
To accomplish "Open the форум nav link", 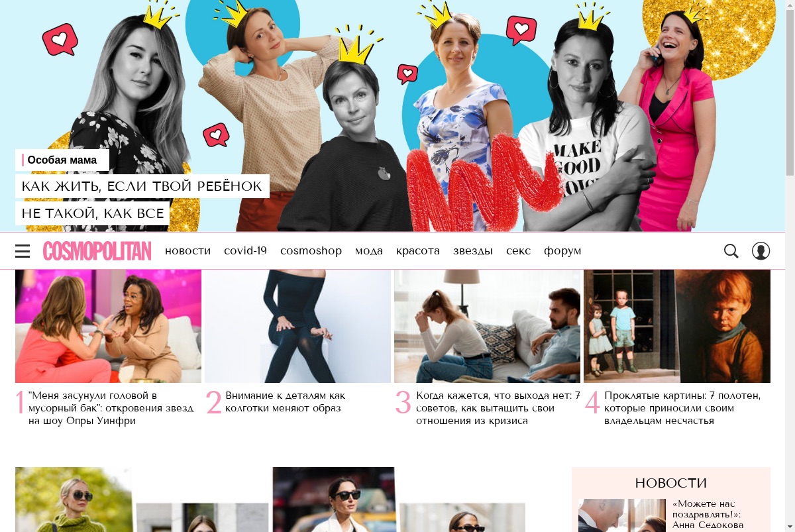I will coord(562,251).
